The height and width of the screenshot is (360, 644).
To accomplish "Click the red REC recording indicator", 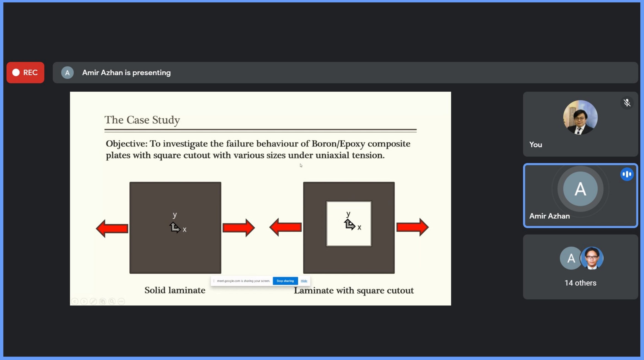I will tap(25, 73).
